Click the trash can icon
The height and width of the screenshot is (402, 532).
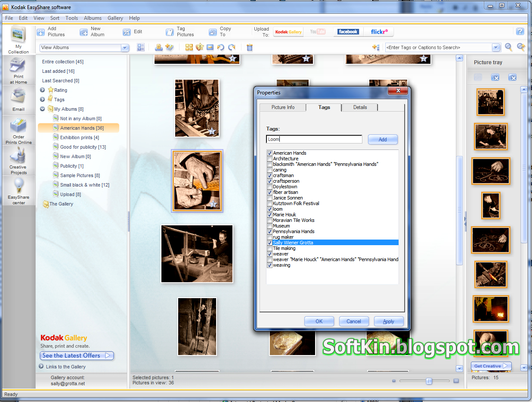click(x=250, y=47)
